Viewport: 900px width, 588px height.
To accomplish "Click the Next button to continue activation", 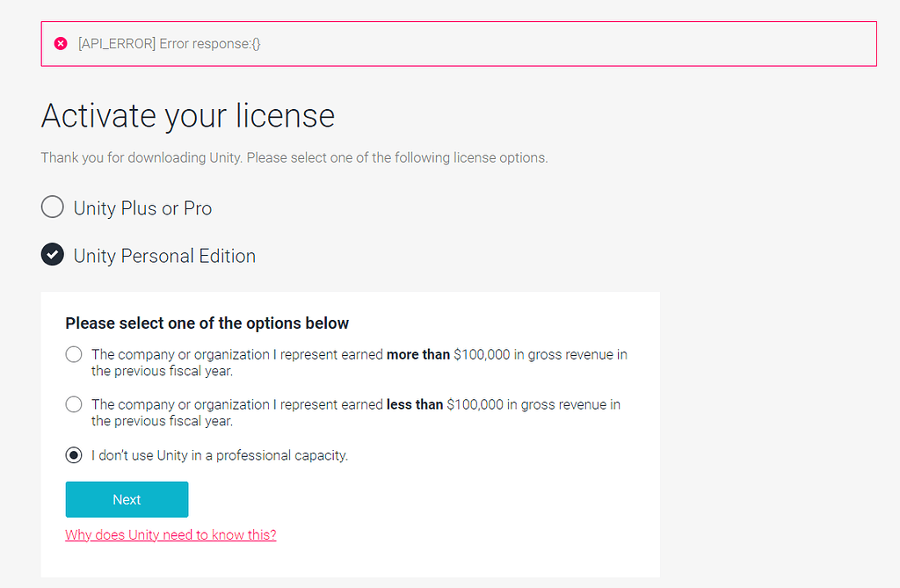I will pyautogui.click(x=127, y=498).
